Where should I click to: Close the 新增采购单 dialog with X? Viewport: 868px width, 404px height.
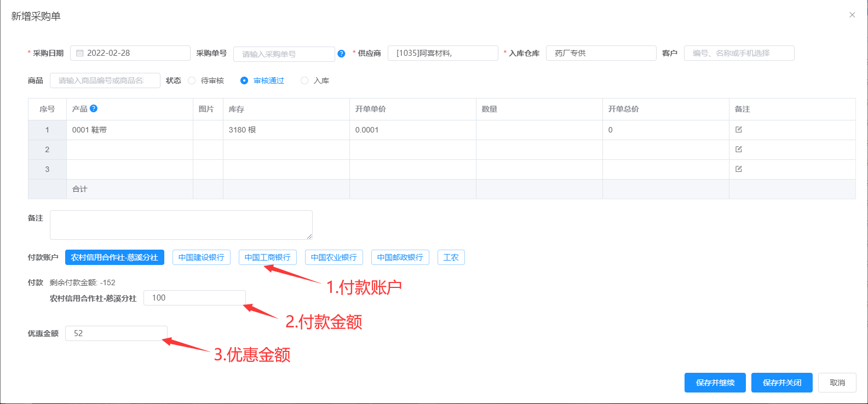pyautogui.click(x=852, y=15)
